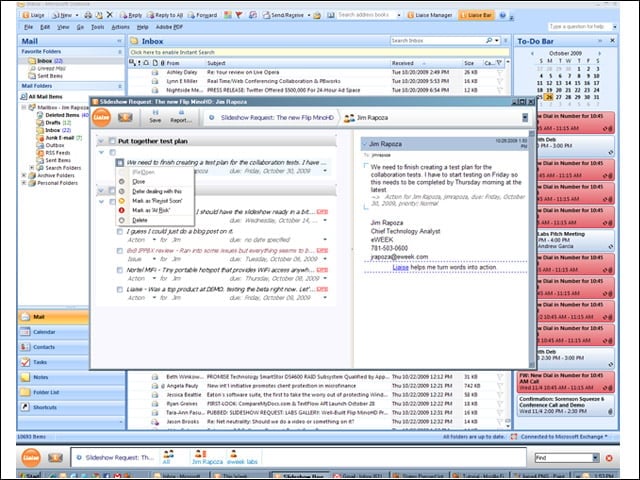The width and height of the screenshot is (640, 480).
Task: Click inside the Search Inbox field
Action: 437,40
